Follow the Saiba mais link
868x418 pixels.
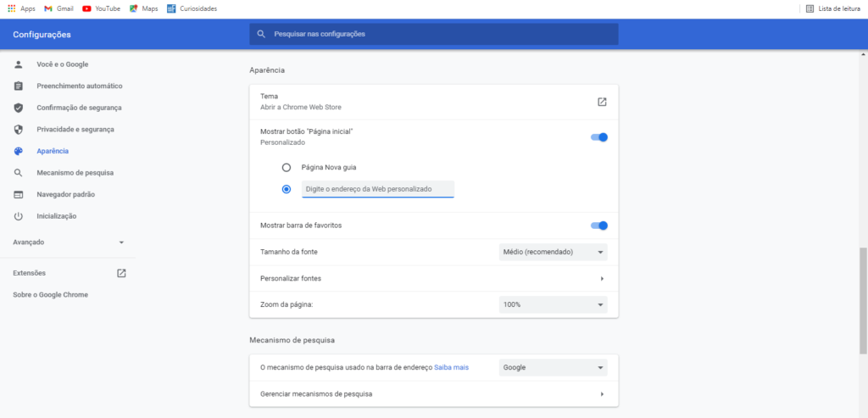[x=451, y=368]
